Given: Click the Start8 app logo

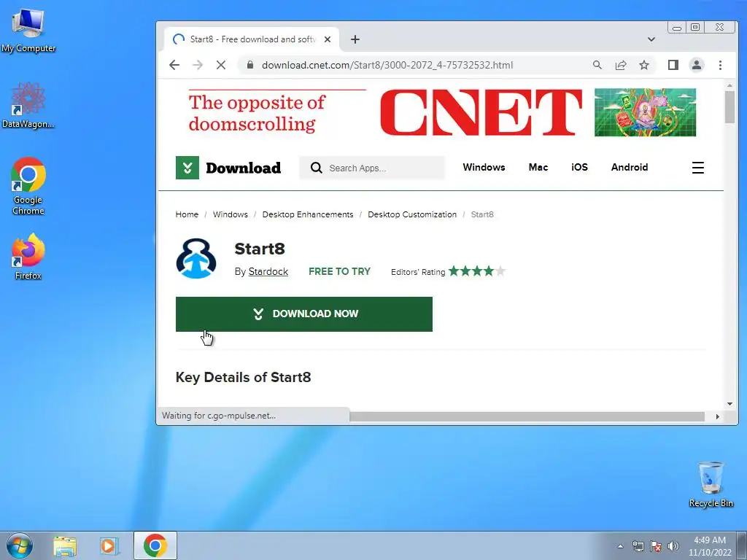Looking at the screenshot, I should [x=196, y=258].
